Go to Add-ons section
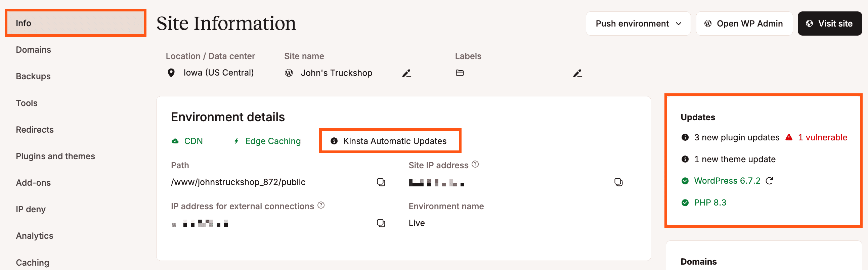This screenshot has width=868, height=270. (x=33, y=183)
